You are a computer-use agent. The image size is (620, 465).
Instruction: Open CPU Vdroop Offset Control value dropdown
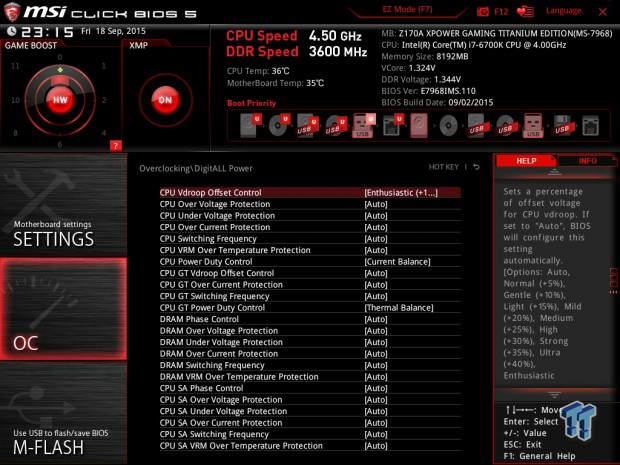pyautogui.click(x=401, y=193)
